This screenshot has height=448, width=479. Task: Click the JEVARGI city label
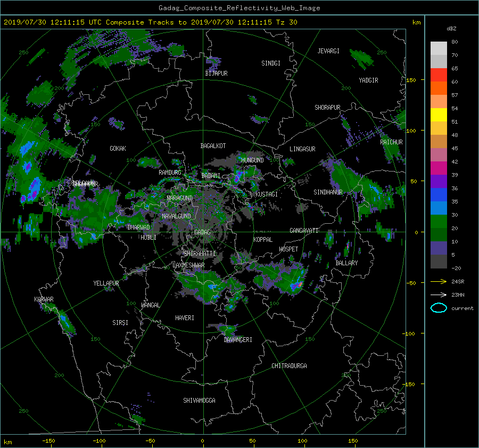[x=328, y=51]
